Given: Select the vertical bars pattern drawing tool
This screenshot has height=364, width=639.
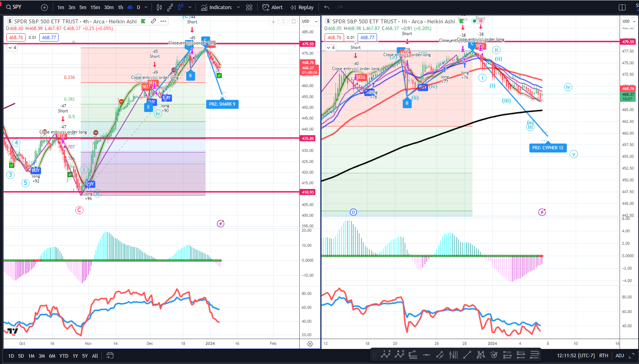Looking at the screenshot, I should (453, 355).
